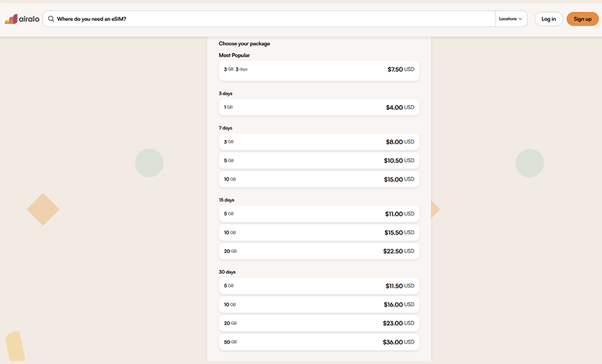Choose the 20 GB package for $23.00
Viewport: 602px width, 364px height.
click(319, 323)
